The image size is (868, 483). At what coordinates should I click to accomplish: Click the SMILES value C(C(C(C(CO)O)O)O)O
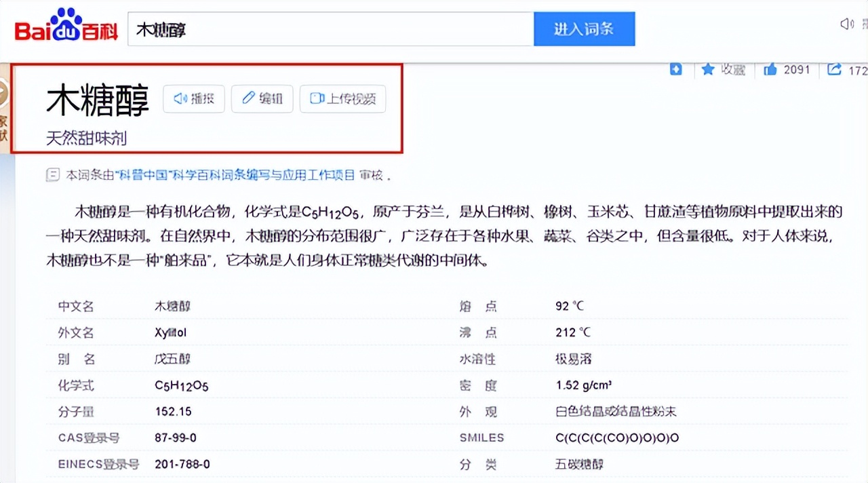(617, 438)
